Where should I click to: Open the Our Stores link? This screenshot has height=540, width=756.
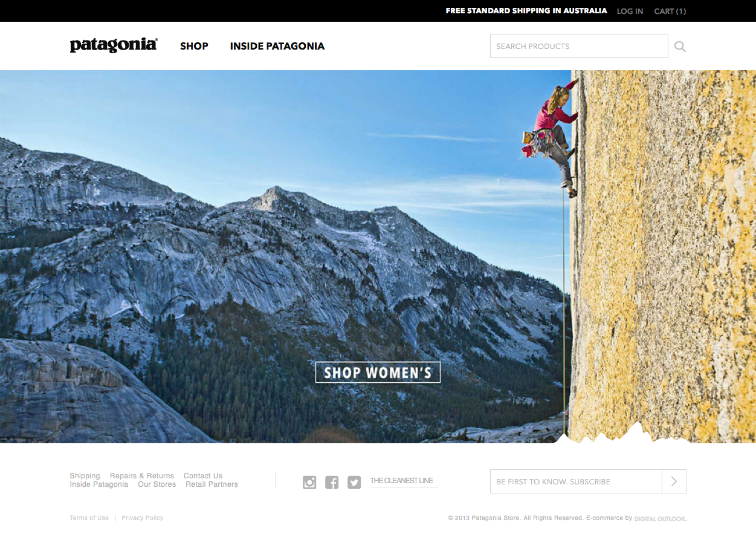click(x=157, y=484)
